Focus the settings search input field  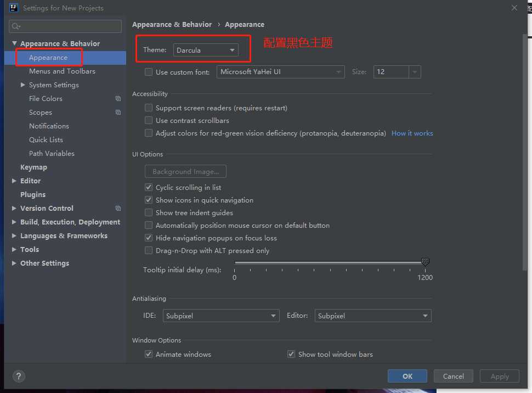pos(65,26)
